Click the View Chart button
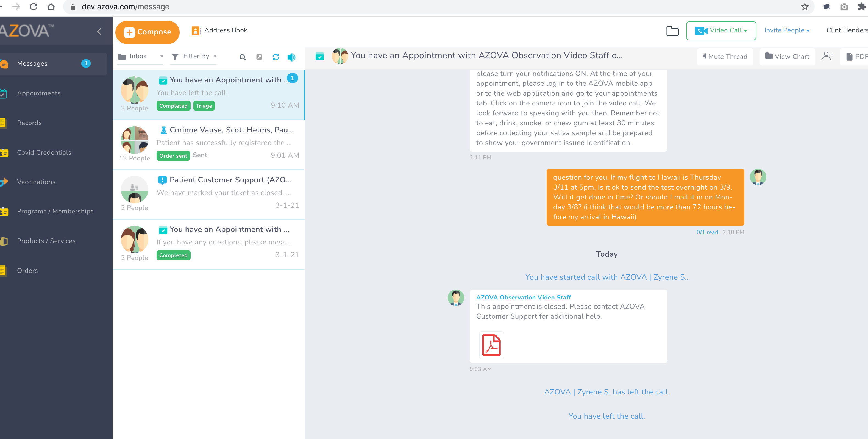The width and height of the screenshot is (868, 439). [787, 56]
